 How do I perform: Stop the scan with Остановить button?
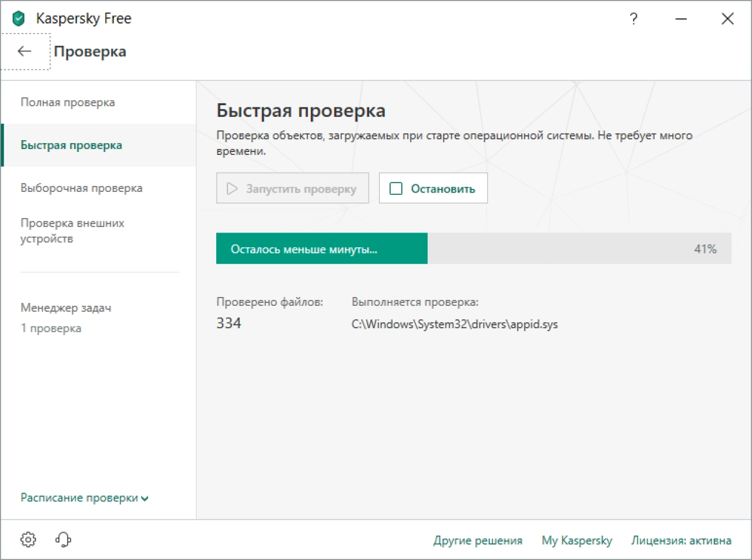click(x=433, y=188)
